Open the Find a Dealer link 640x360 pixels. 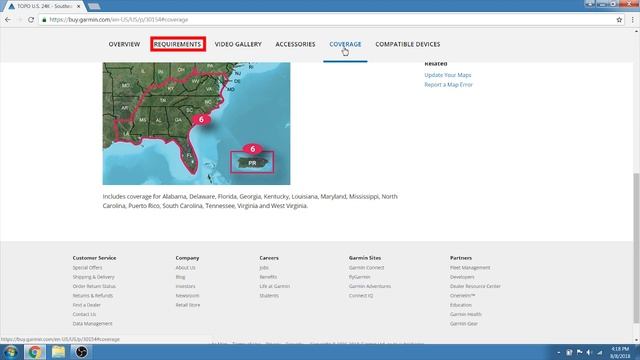[x=87, y=305]
